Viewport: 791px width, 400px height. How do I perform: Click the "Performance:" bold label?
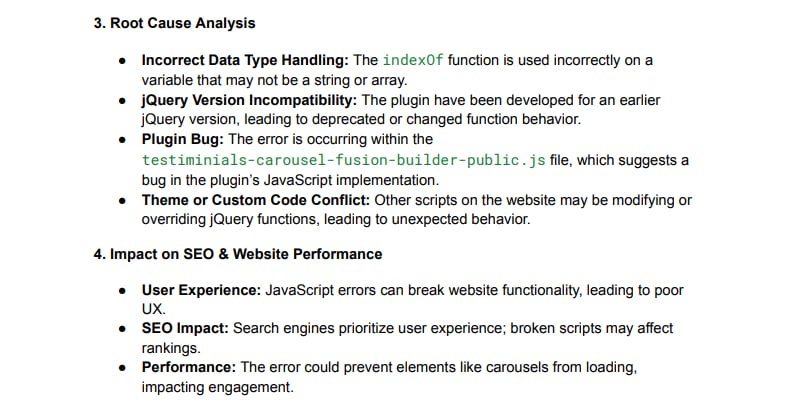pos(186,367)
